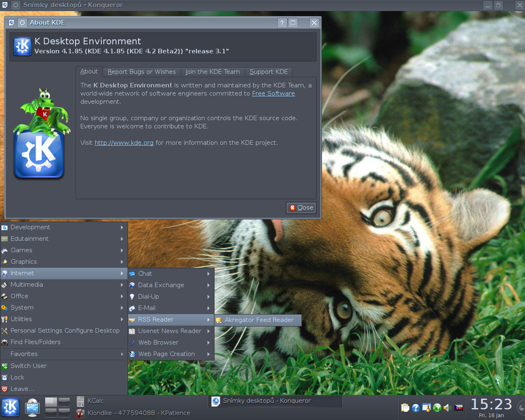Open Klipper clipboard tray icon
This screenshot has height=420, width=525.
tap(405, 407)
